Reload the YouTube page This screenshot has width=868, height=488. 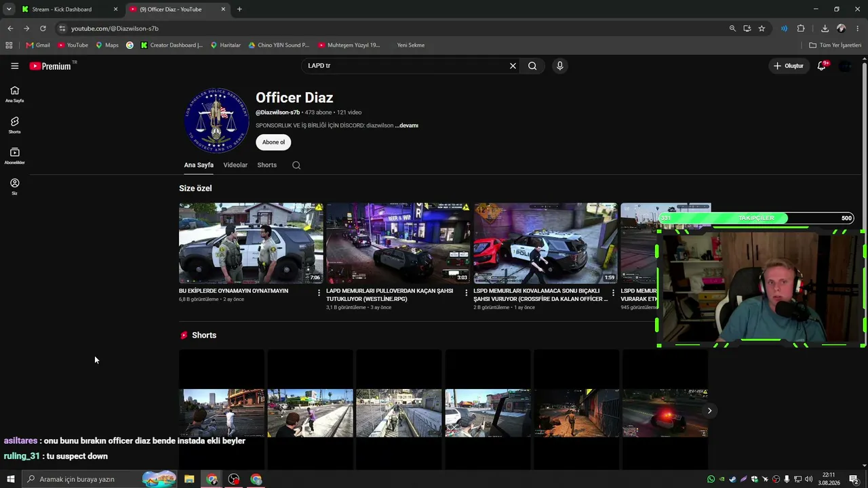click(x=43, y=28)
